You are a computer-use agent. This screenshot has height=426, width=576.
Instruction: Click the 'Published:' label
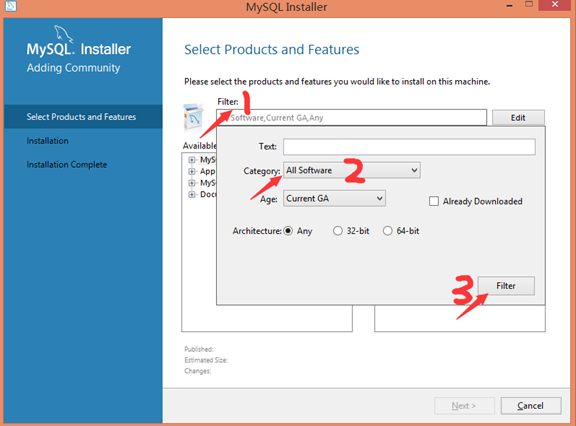[199, 349]
